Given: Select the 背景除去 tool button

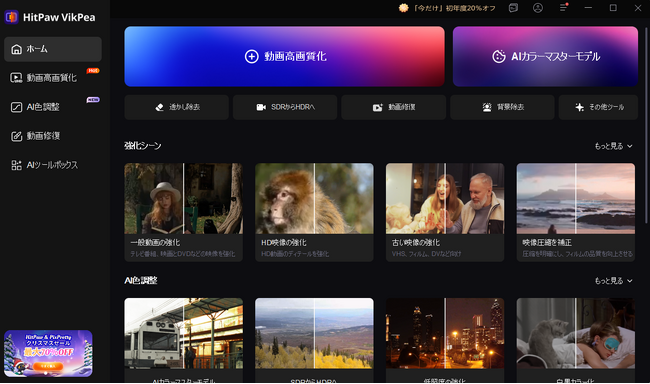Looking at the screenshot, I should tap(502, 107).
